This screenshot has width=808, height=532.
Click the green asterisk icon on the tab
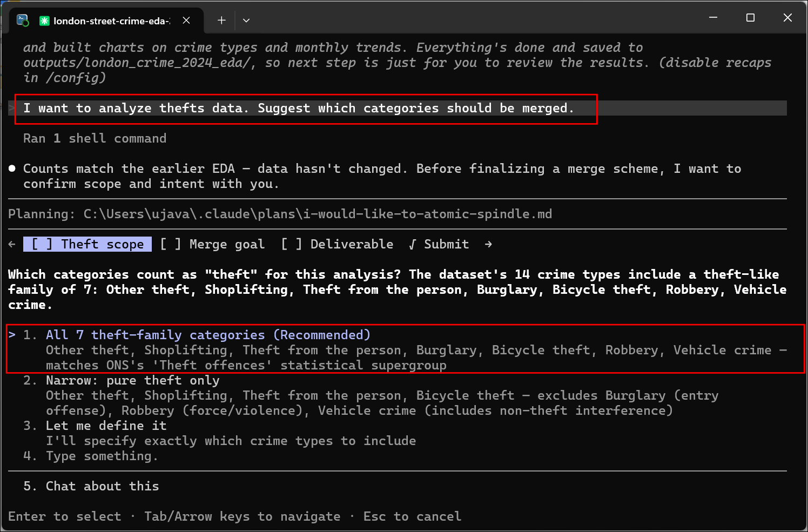pyautogui.click(x=44, y=21)
